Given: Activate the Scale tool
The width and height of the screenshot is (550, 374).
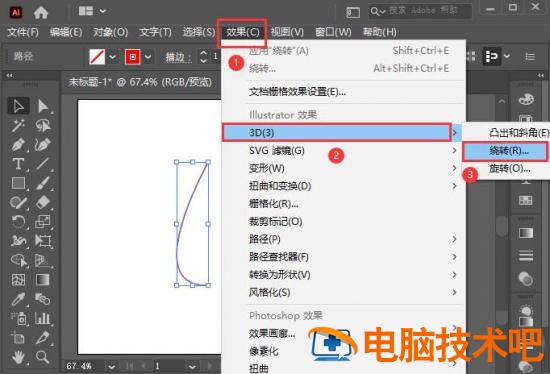Looking at the screenshot, I should coord(43,221).
